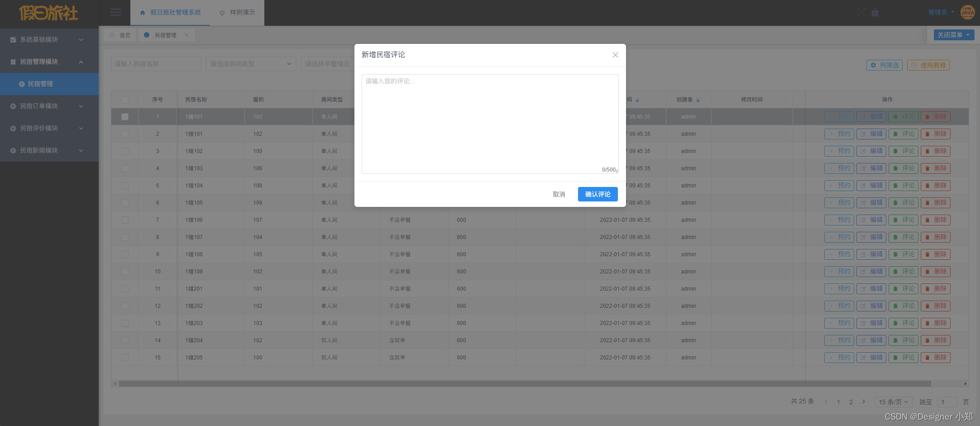Open the 首页 page tab

[x=120, y=35]
